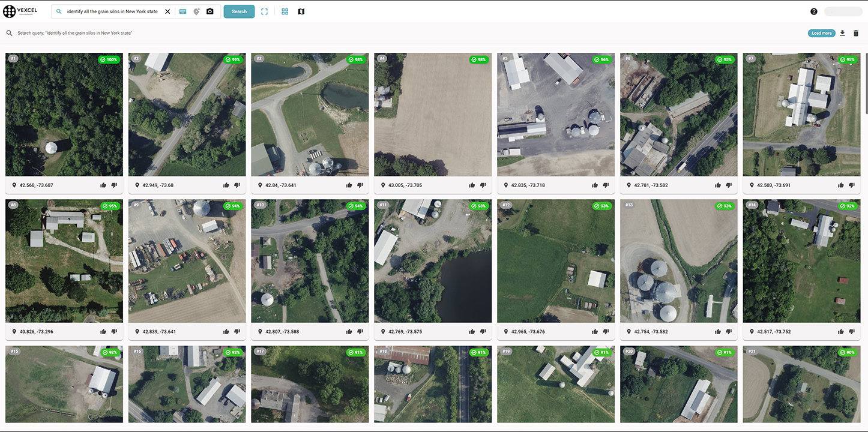
Task: Open result #1 aerial thumbnail
Action: (x=64, y=115)
